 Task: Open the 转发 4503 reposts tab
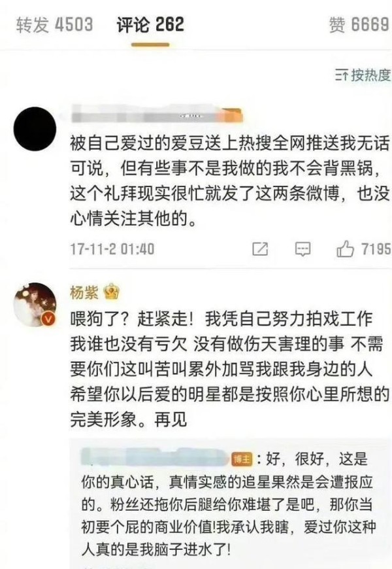(54, 25)
